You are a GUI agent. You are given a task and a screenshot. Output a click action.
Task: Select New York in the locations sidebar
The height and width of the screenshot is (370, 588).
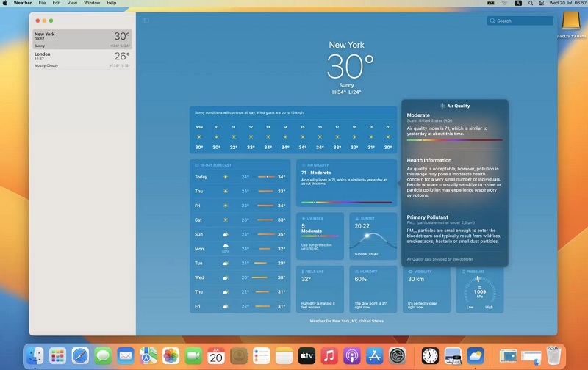pyautogui.click(x=82, y=39)
